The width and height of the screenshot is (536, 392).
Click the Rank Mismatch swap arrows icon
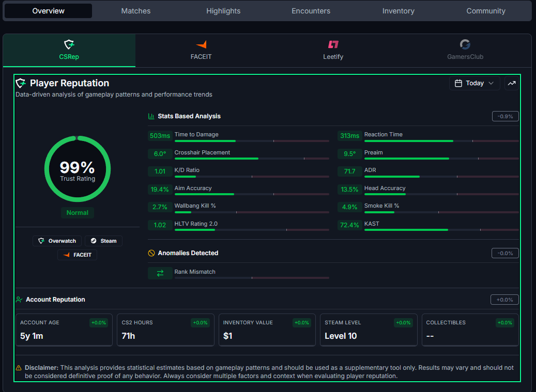point(160,273)
